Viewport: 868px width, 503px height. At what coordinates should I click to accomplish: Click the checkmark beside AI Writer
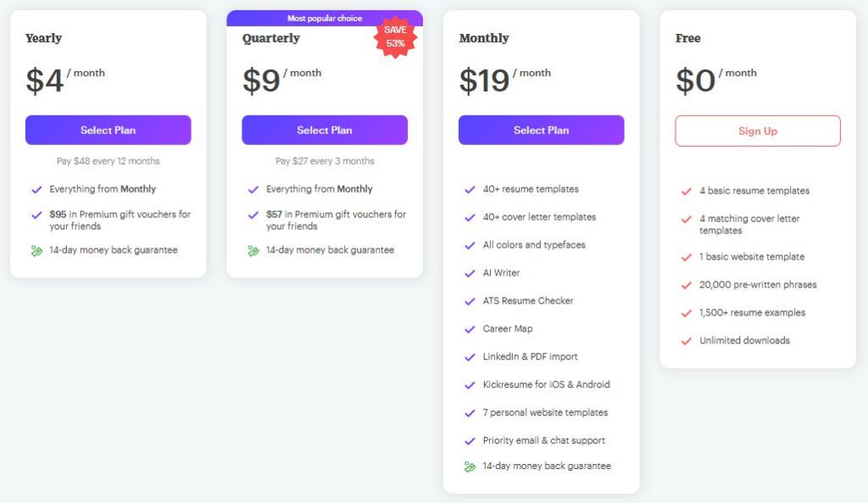pyautogui.click(x=470, y=273)
